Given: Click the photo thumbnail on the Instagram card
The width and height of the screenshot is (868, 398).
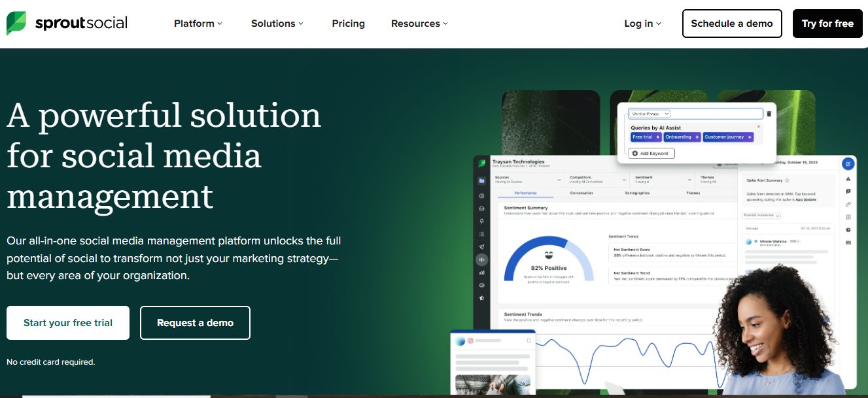Looking at the screenshot, I should tap(493, 384).
